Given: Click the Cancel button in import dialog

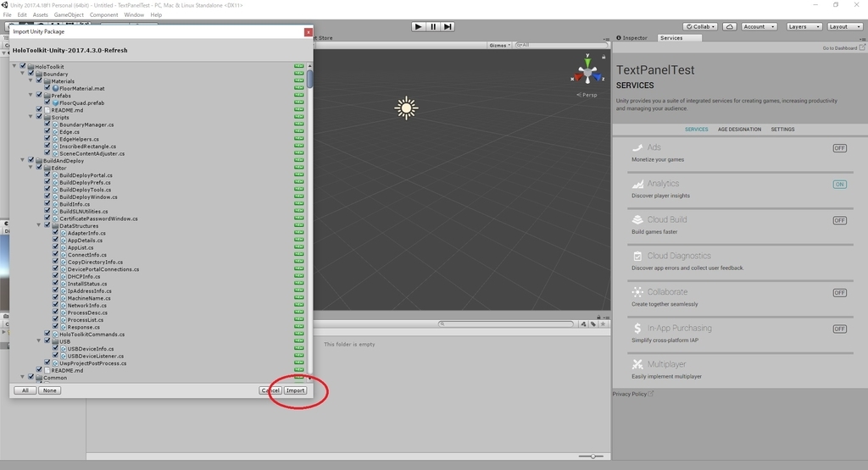Looking at the screenshot, I should tap(270, 390).
